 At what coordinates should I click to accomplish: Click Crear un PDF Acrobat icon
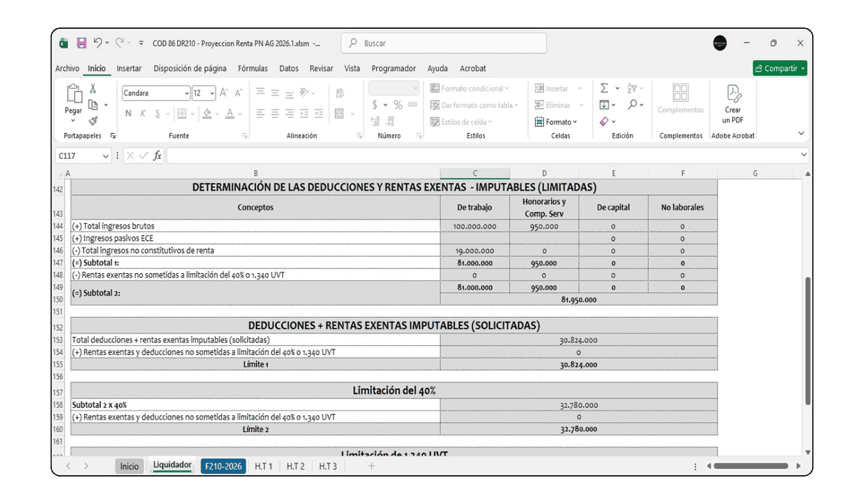[733, 106]
